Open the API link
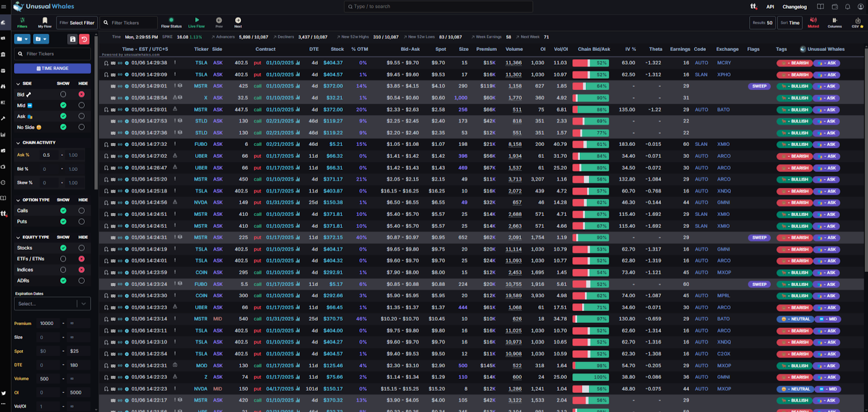This screenshot has width=868, height=412. 770,7
